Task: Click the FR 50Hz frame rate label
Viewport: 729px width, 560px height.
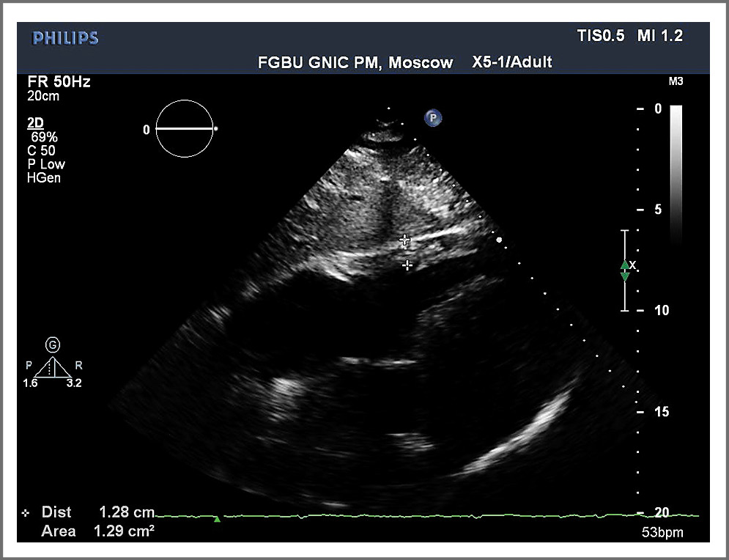Action: (x=59, y=82)
